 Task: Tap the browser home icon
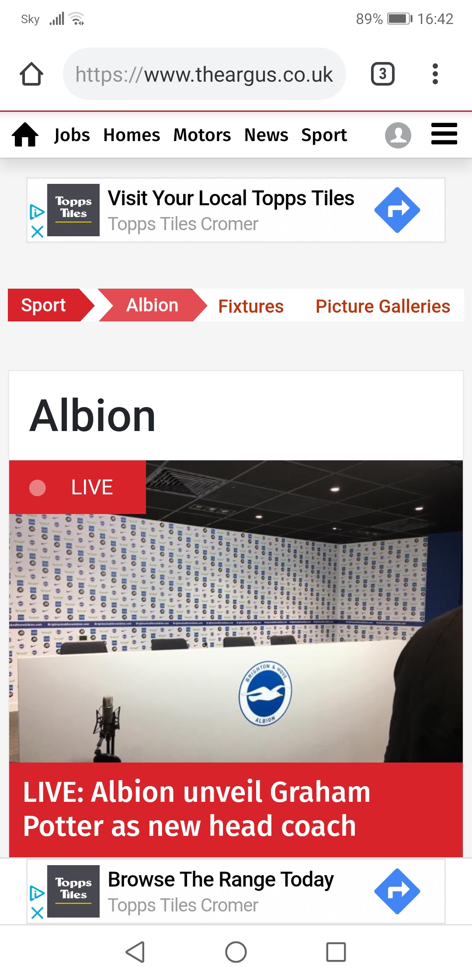pyautogui.click(x=31, y=74)
